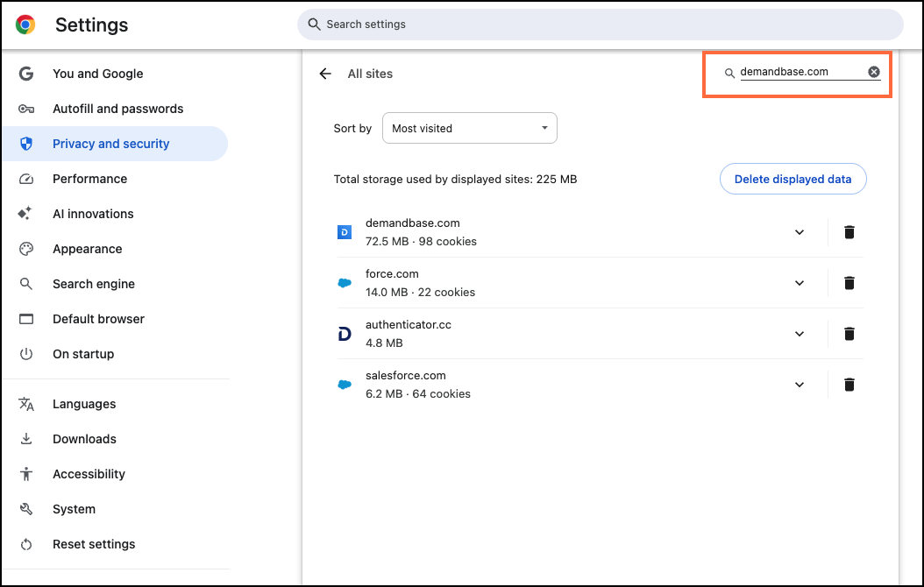Open On startup settings
924x587 pixels.
[x=115, y=354]
